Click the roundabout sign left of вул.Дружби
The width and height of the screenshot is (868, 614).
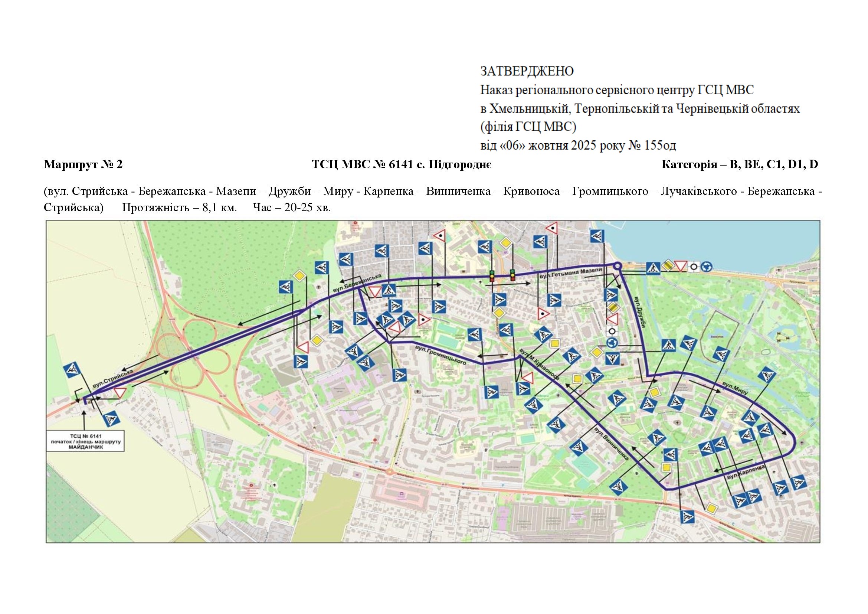pos(612,343)
